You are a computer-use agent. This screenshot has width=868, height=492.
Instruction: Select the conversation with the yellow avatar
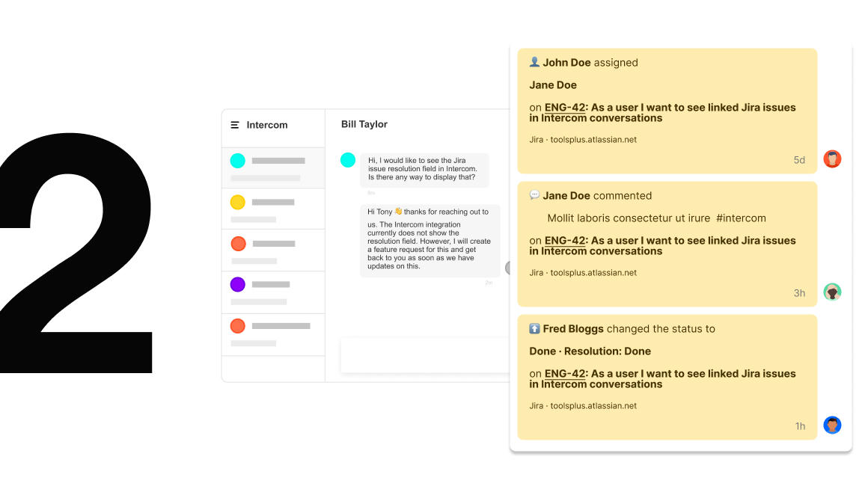click(x=273, y=209)
